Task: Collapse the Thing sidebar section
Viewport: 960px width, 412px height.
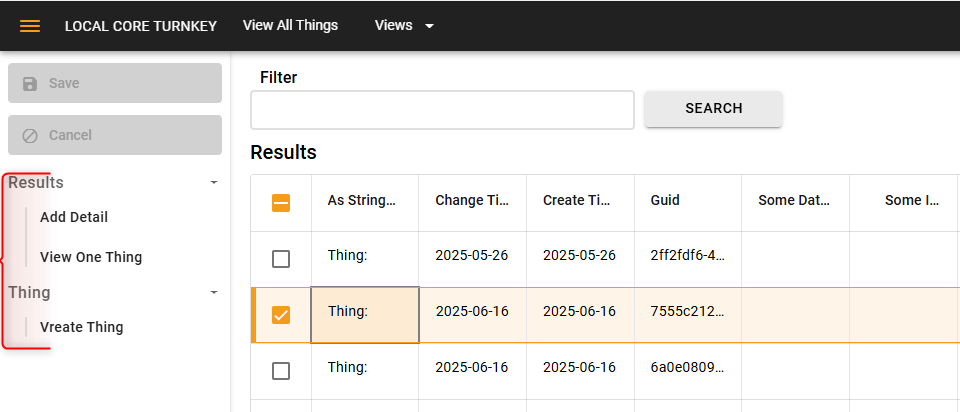Action: pos(214,293)
